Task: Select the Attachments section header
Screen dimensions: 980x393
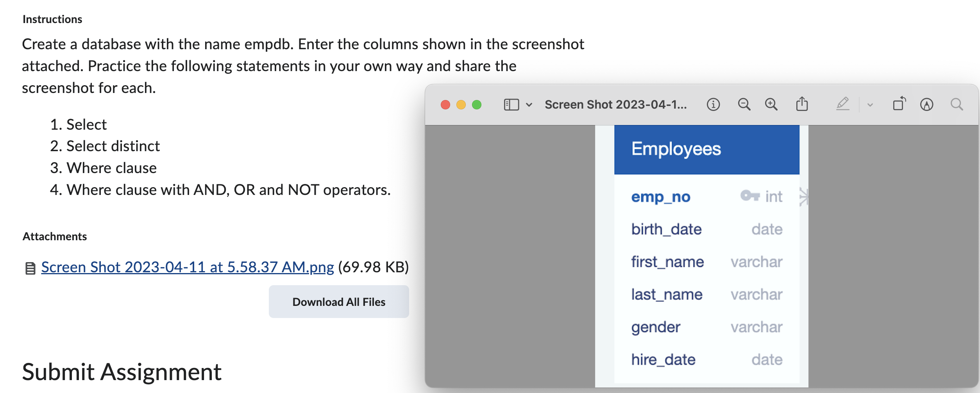Action: tap(54, 236)
